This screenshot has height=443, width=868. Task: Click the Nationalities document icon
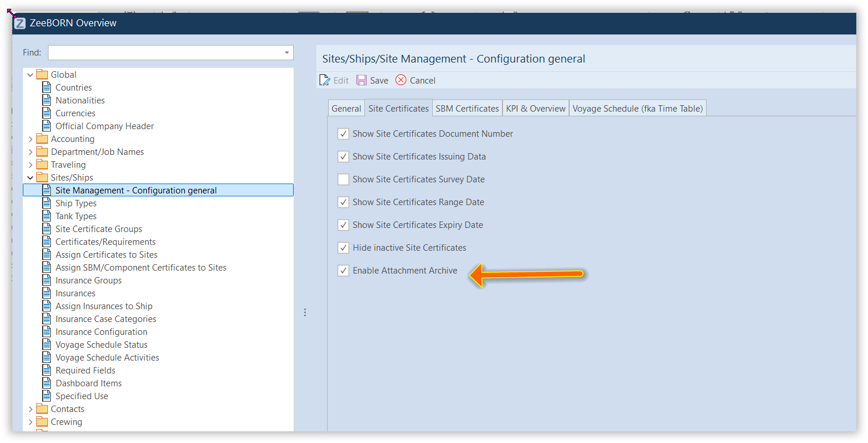[47, 101]
